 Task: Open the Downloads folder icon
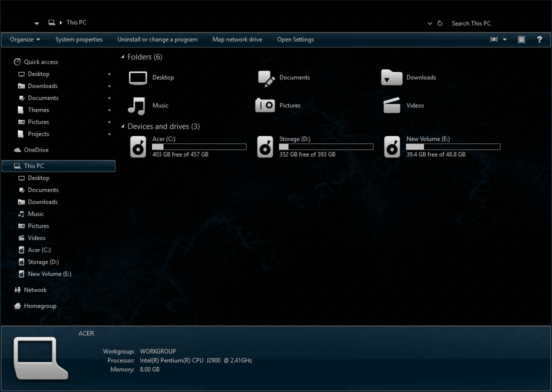pyautogui.click(x=392, y=77)
